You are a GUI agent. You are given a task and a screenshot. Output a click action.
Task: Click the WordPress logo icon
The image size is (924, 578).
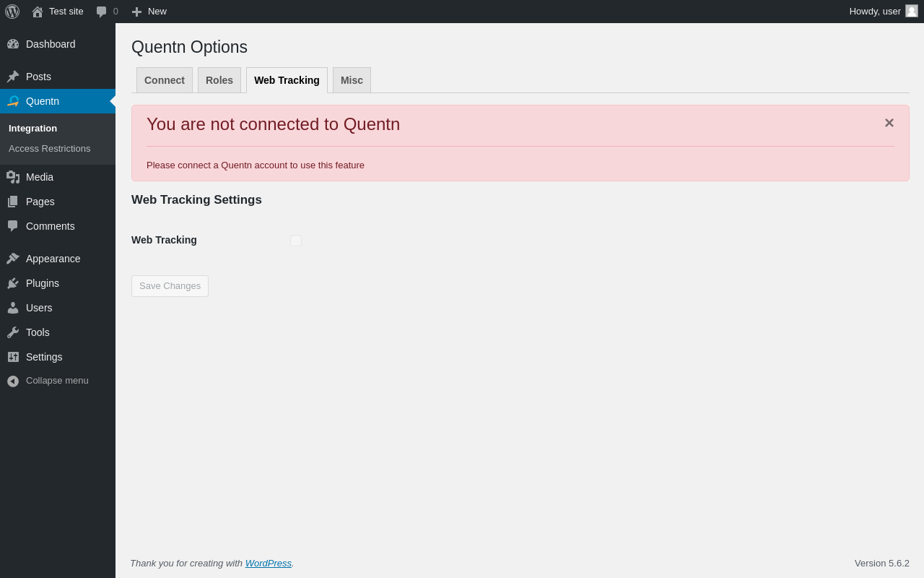12,12
